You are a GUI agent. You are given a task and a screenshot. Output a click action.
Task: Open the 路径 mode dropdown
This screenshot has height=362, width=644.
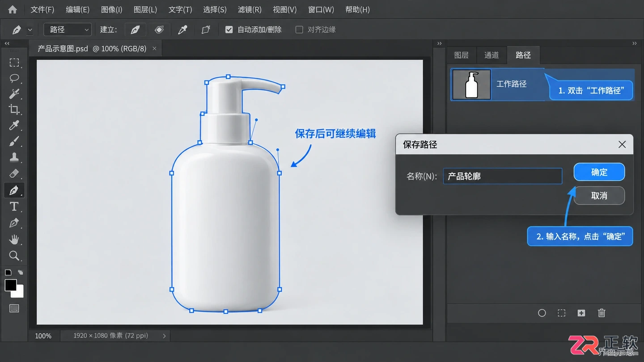pyautogui.click(x=68, y=29)
